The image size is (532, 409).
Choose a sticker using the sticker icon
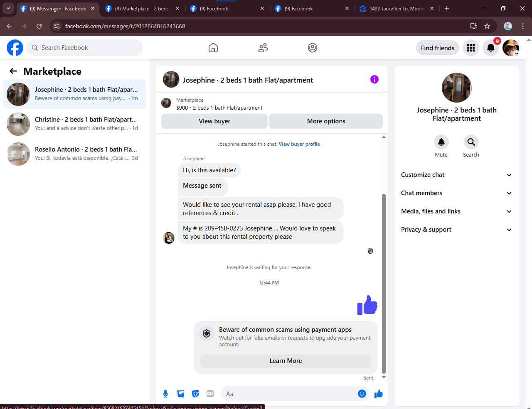pos(195,394)
